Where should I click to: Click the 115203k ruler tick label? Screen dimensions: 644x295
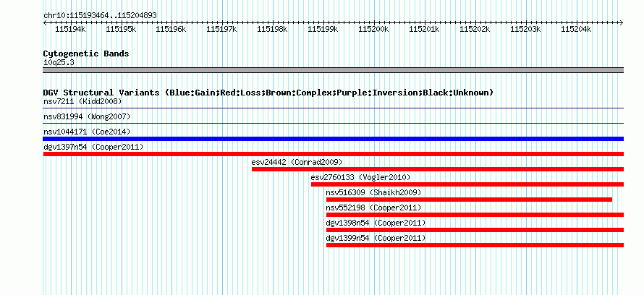(x=526, y=30)
